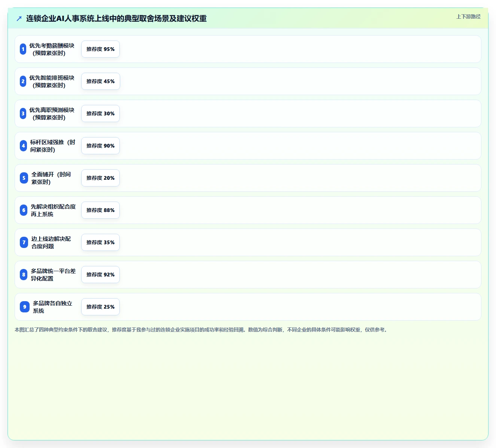Click the 推荐度 90% chip
Image resolution: width=496 pixels, height=448 pixels.
100,146
